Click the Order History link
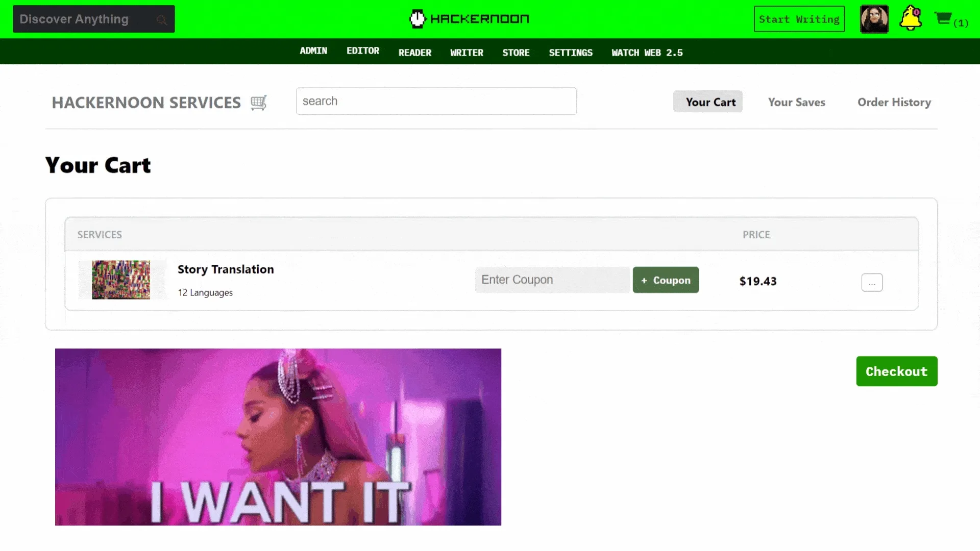The width and height of the screenshot is (980, 551). click(895, 102)
